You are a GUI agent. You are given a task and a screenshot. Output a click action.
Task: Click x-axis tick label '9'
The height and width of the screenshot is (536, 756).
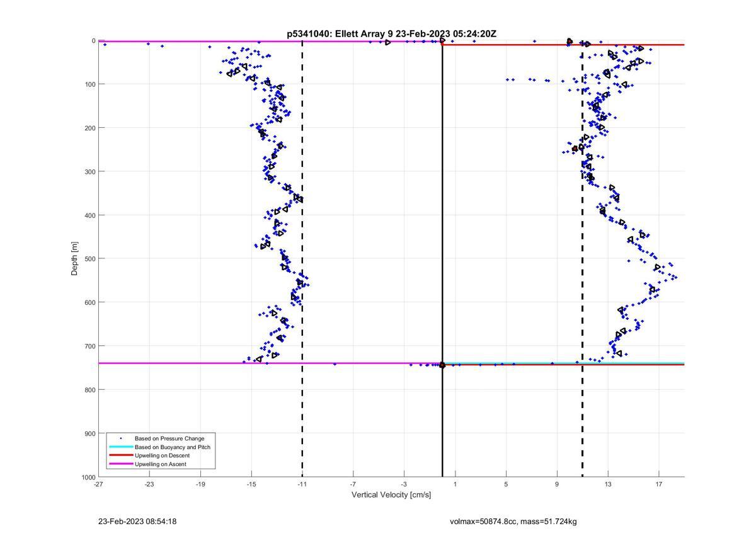(x=557, y=484)
